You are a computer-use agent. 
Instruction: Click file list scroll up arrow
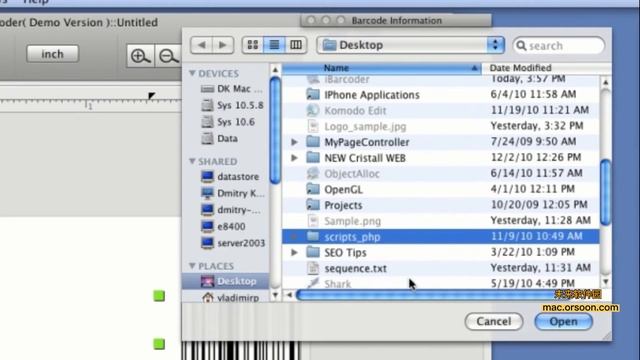(606, 82)
